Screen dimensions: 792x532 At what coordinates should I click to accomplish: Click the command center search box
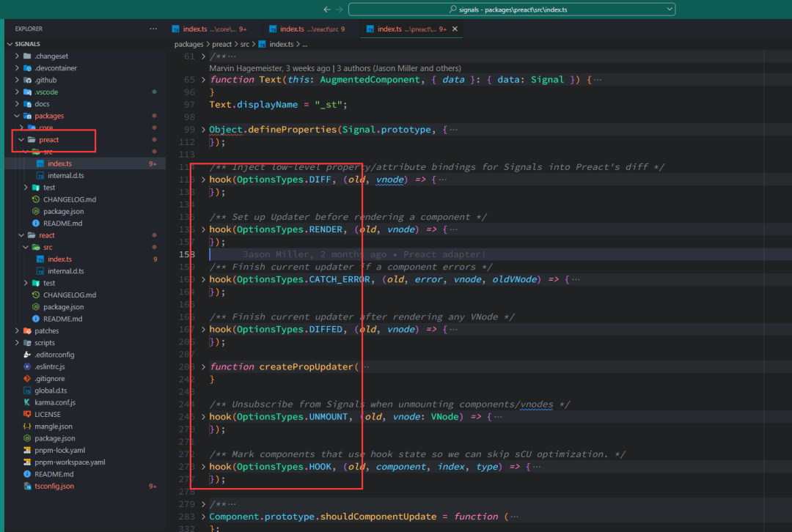[x=511, y=10]
